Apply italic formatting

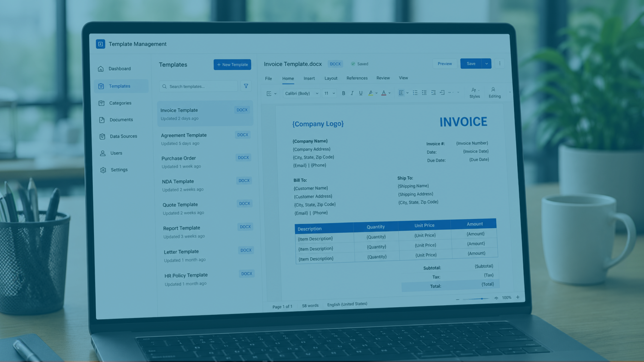click(352, 93)
